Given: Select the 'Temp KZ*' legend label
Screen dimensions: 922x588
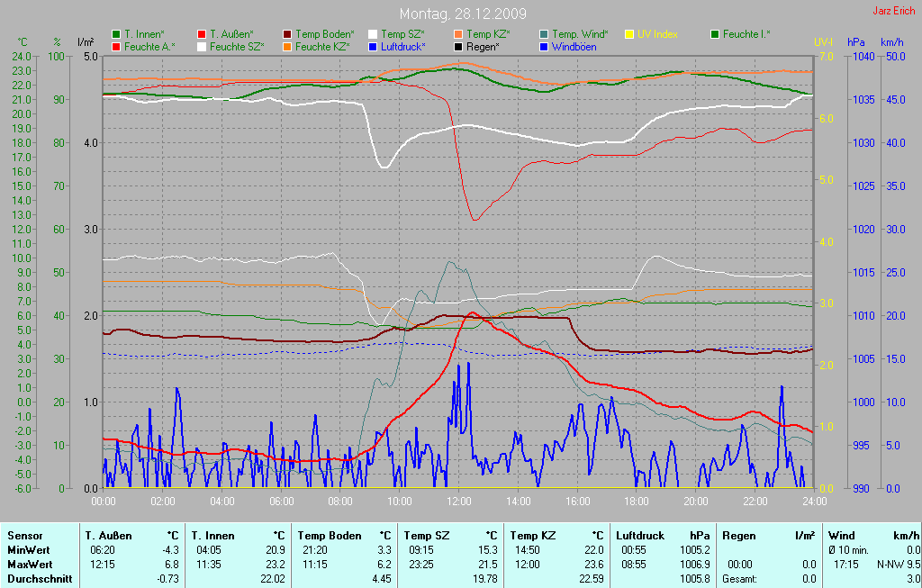Looking at the screenshot, I should tap(488, 34).
